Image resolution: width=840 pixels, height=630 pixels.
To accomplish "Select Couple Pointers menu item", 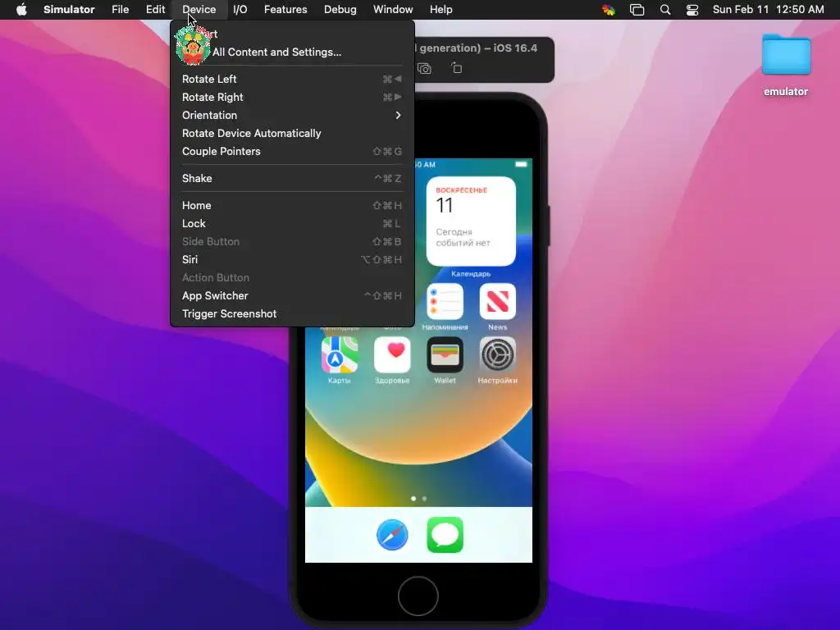I will coord(293,152).
